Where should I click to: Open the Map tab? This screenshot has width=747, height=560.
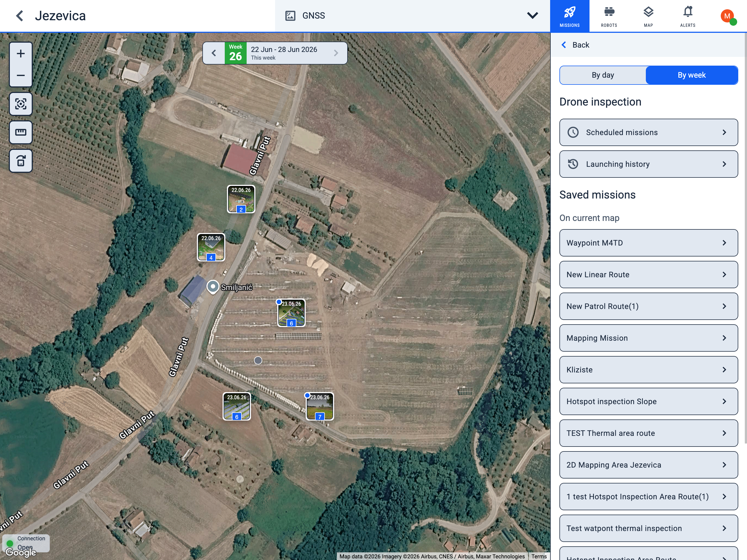click(x=648, y=16)
